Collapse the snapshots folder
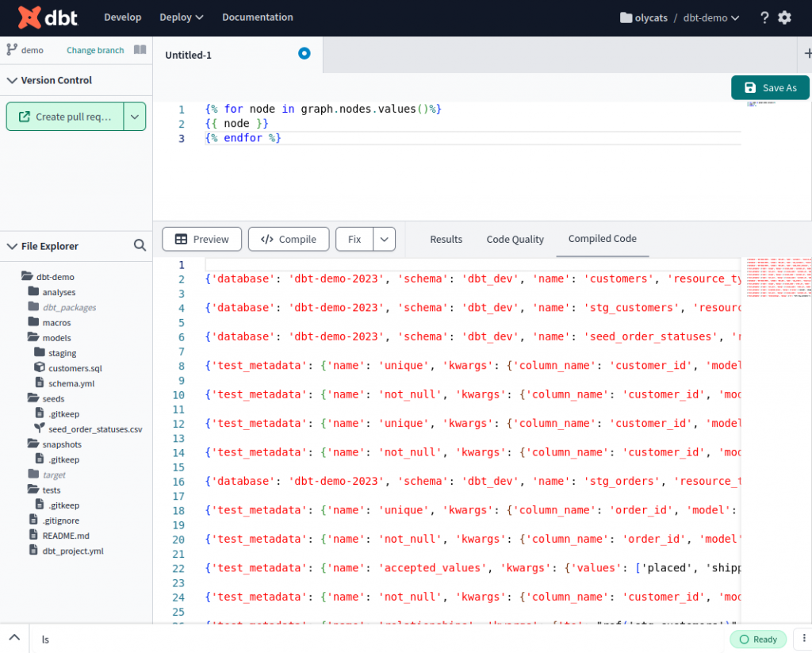Viewport: 812px width, 653px height. click(33, 444)
